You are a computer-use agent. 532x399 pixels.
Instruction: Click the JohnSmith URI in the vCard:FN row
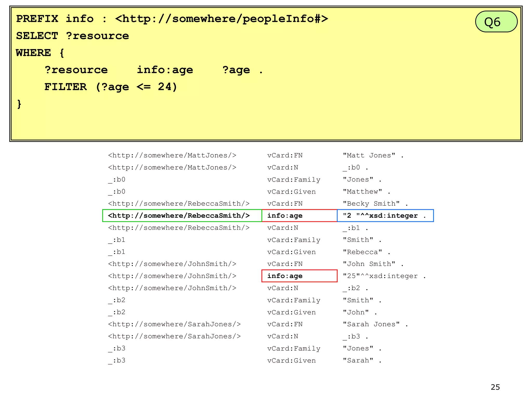pyautogui.click(x=172, y=264)
